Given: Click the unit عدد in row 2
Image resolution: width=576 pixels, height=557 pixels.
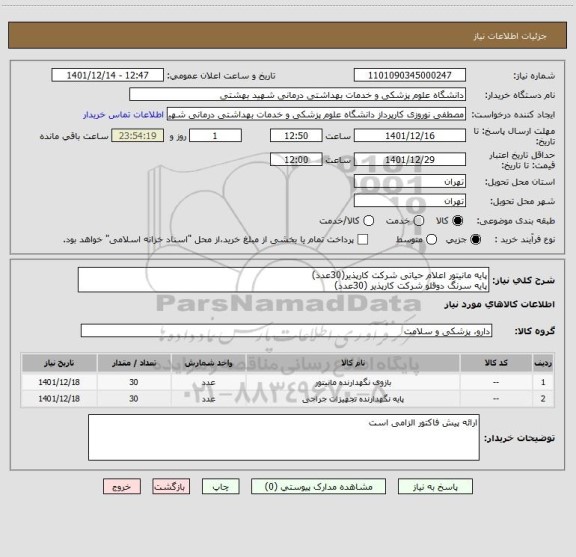Looking at the screenshot, I should pos(208,399).
